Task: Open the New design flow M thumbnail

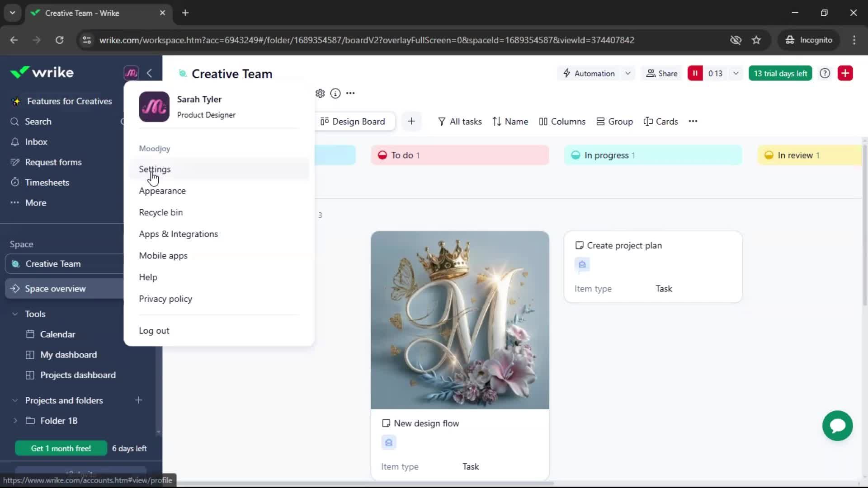Action: coord(460,320)
